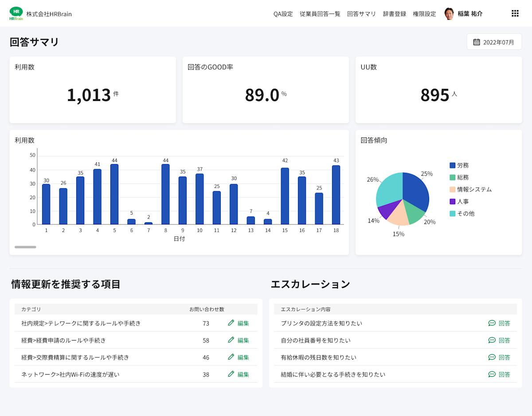
Task: Click the pencil edit icon on the テレワーク row
Action: pyautogui.click(x=231, y=323)
